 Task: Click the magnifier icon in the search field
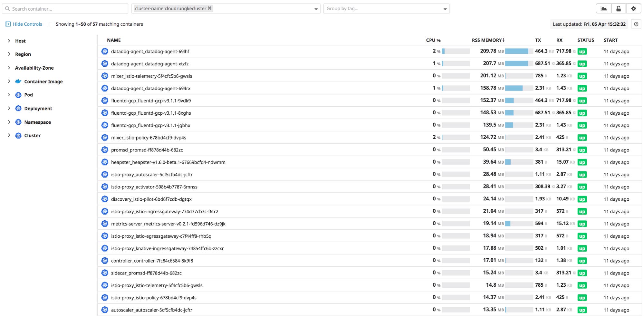pyautogui.click(x=8, y=8)
